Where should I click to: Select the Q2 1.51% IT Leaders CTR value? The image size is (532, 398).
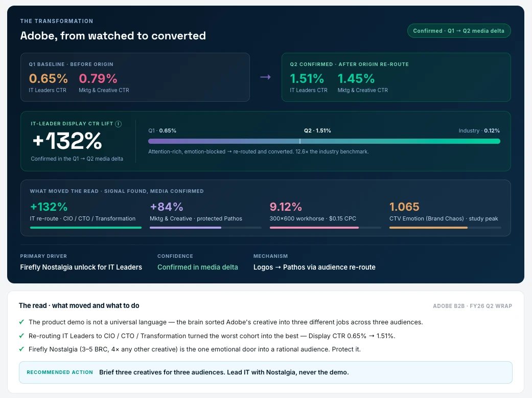click(307, 79)
